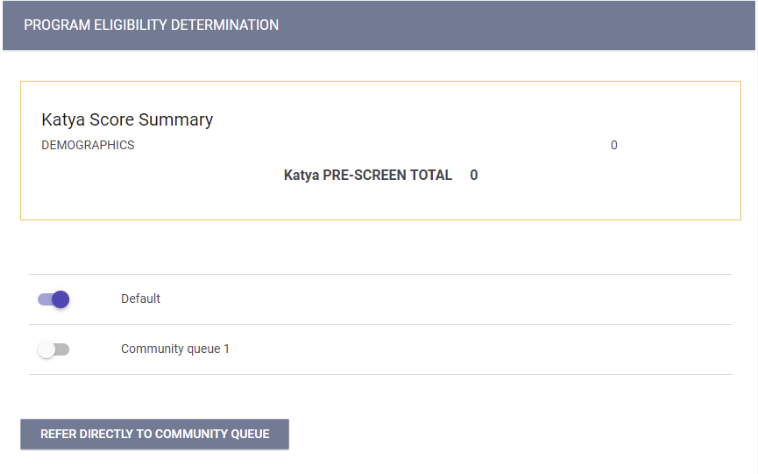The height and width of the screenshot is (474, 758).
Task: Click the word Katya in Score Summary title
Action: [x=63, y=120]
